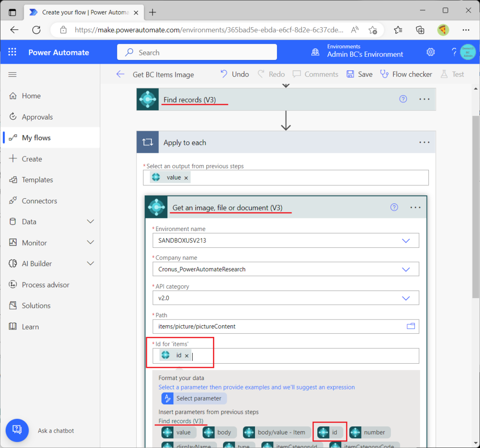Image resolution: width=480 pixels, height=448 pixels.
Task: Open the Ask a chatbot button
Action: [x=17, y=430]
